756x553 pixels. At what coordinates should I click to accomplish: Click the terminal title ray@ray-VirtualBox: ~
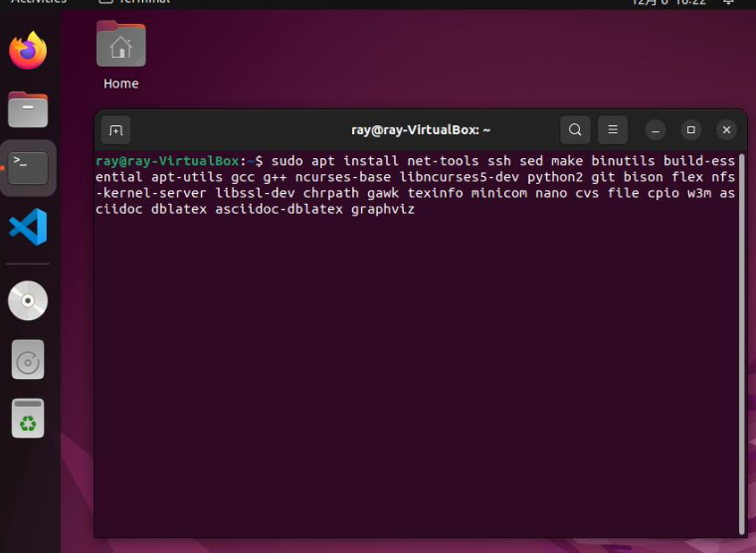click(421, 130)
